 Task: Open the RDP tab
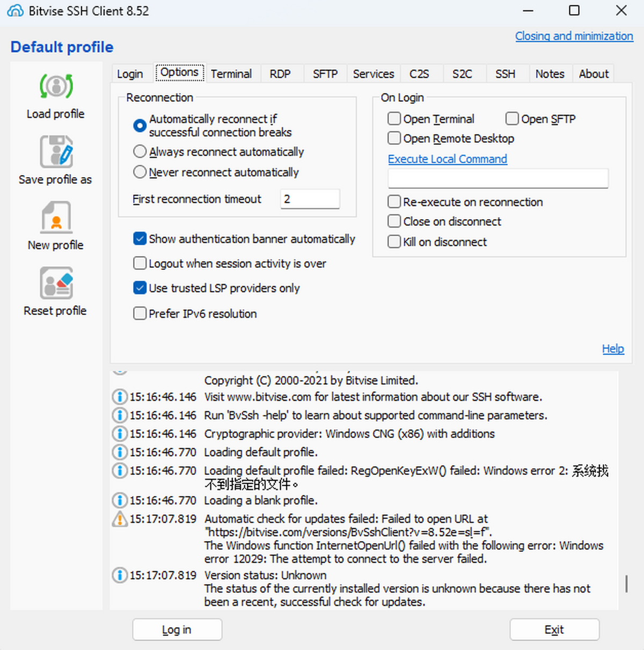[x=280, y=74]
